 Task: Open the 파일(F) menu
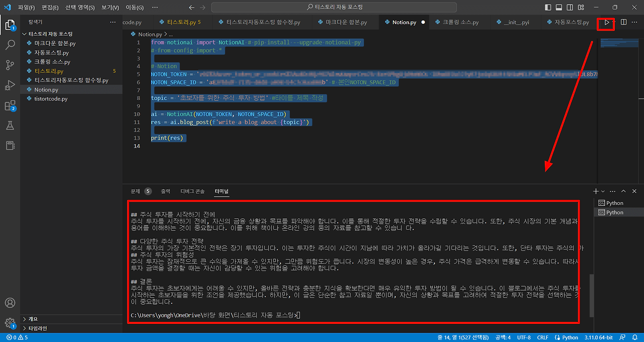(x=27, y=8)
